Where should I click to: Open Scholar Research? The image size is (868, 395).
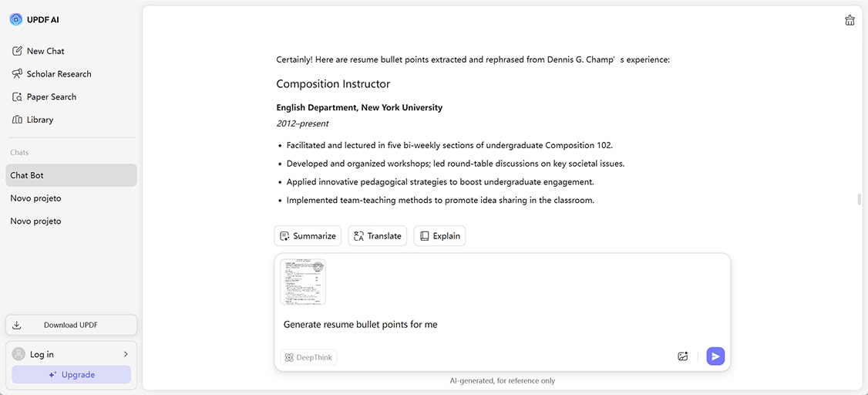tap(59, 74)
